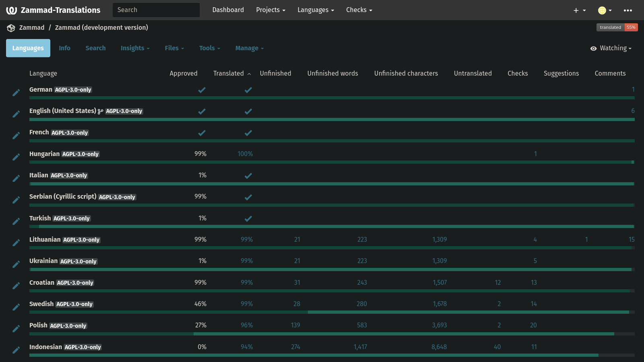Screen dimensions: 644x362
Task: Click German translated checkmark
Action: (x=248, y=90)
